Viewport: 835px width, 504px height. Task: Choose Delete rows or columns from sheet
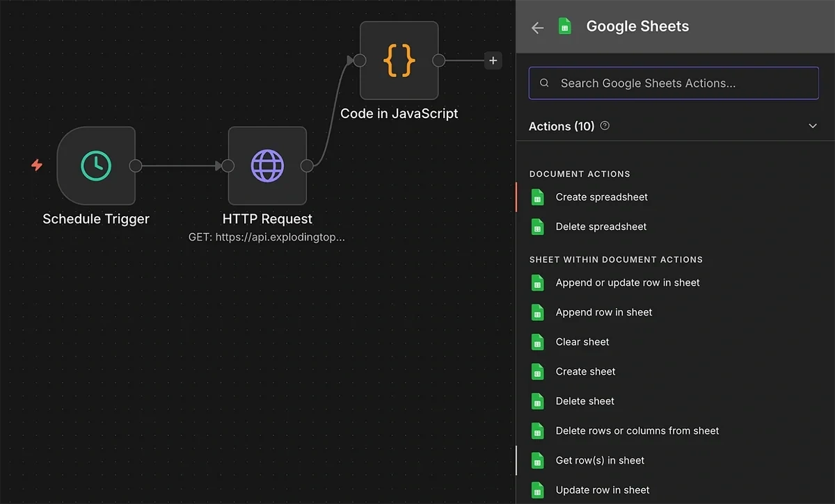tap(637, 431)
